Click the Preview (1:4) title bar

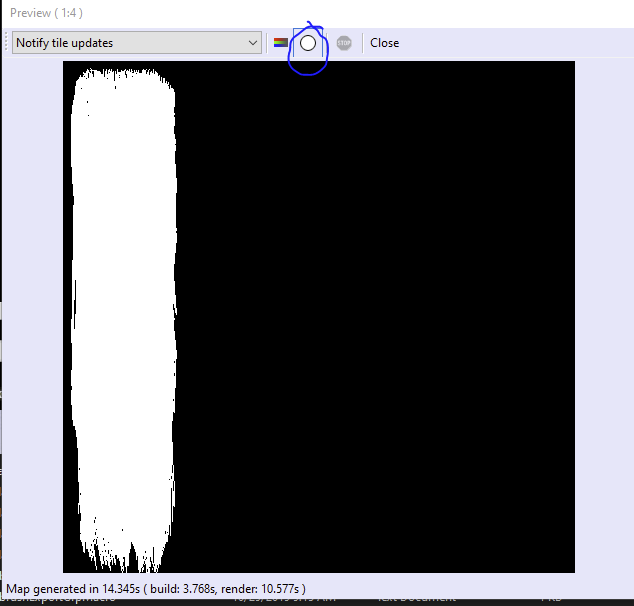pyautogui.click(x=46, y=13)
